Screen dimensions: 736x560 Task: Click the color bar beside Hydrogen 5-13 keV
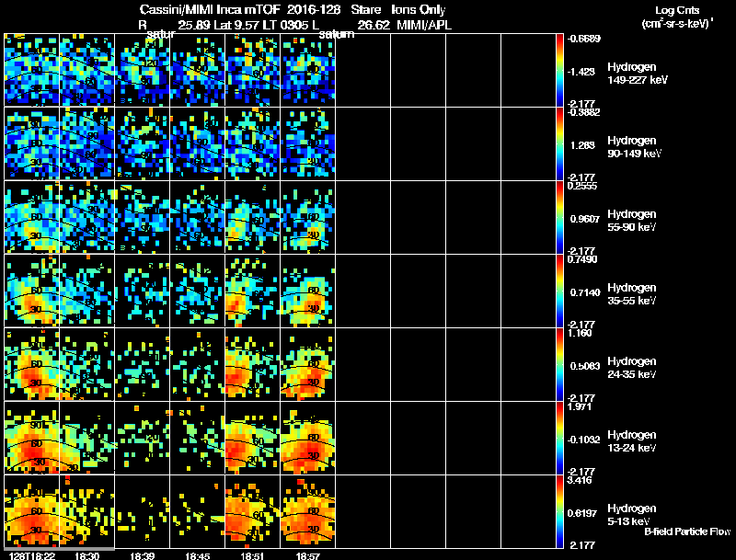(x=559, y=511)
